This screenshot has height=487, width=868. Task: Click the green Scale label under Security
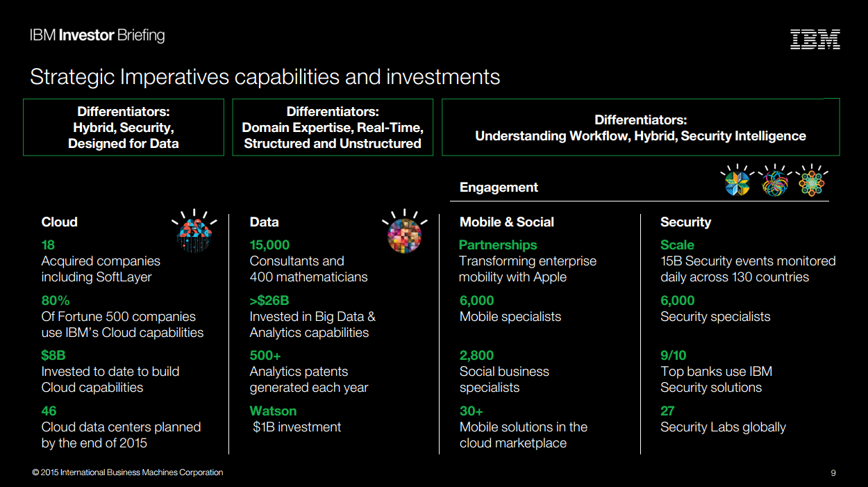[x=677, y=245]
